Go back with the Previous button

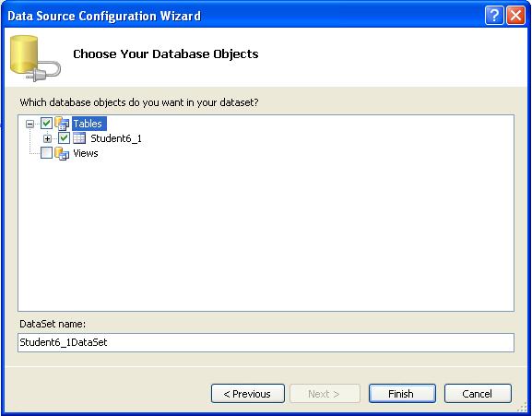coord(248,394)
